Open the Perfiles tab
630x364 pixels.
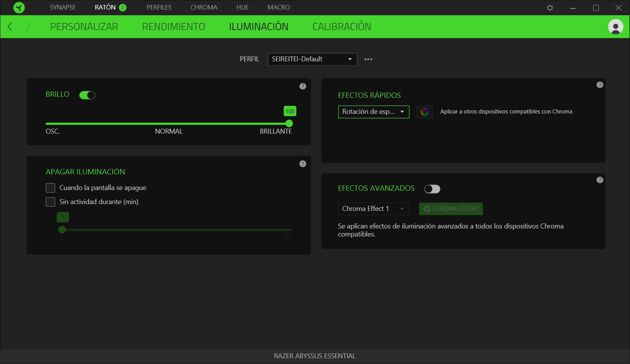[159, 8]
